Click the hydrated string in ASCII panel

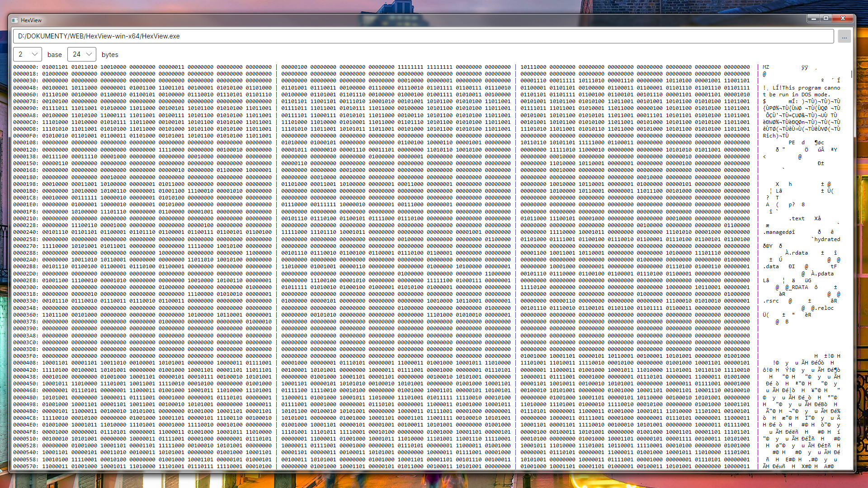pos(826,239)
